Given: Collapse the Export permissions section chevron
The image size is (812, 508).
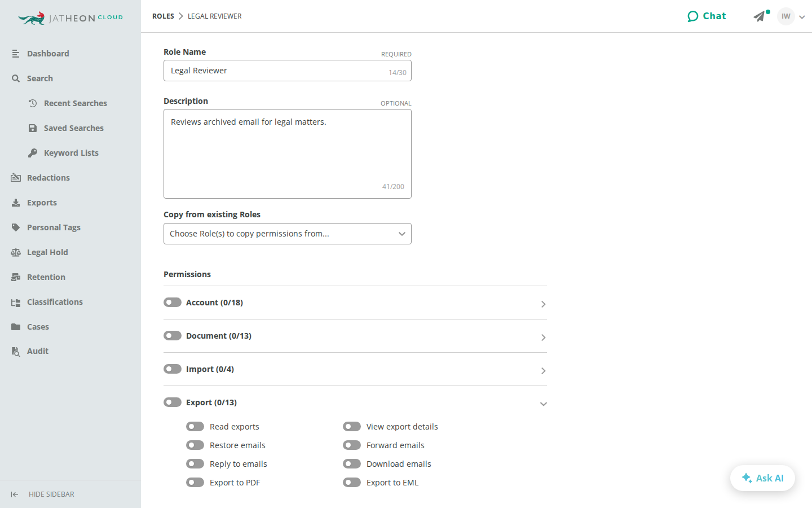Looking at the screenshot, I should pyautogui.click(x=543, y=404).
